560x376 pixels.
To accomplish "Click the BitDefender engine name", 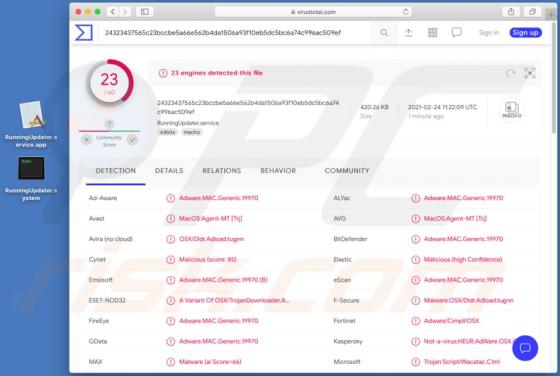I will [x=350, y=239].
